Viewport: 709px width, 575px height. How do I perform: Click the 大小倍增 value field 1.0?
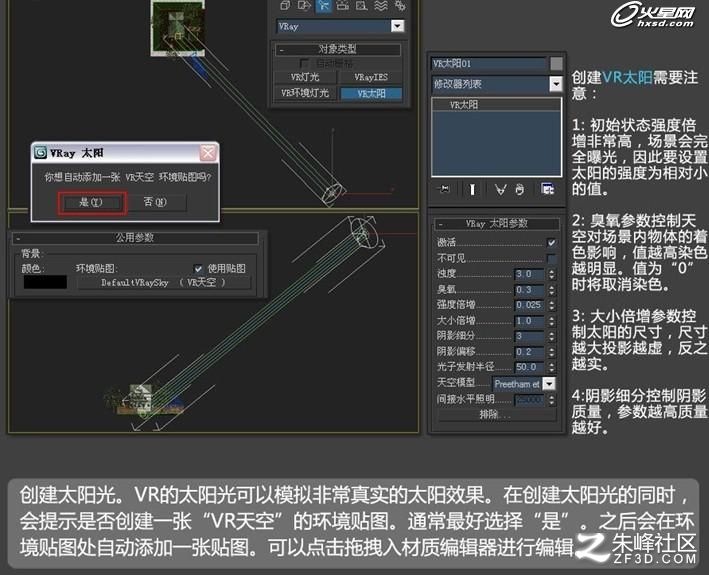tap(530, 320)
